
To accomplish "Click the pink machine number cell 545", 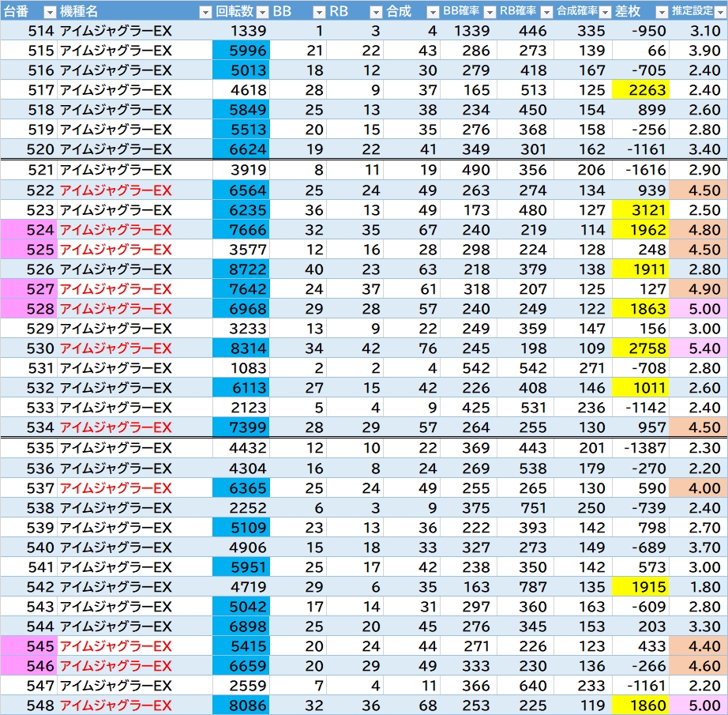I will pyautogui.click(x=28, y=645).
